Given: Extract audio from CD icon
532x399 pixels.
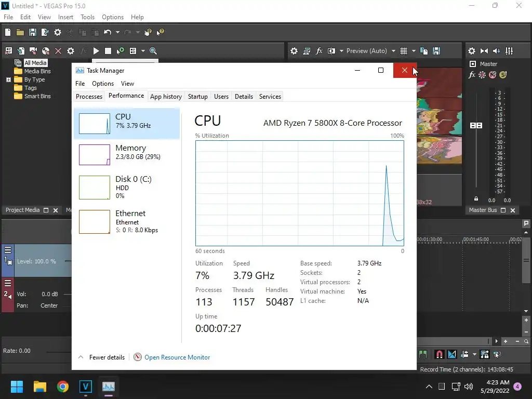Looking at the screenshot, I should pos(46,51).
